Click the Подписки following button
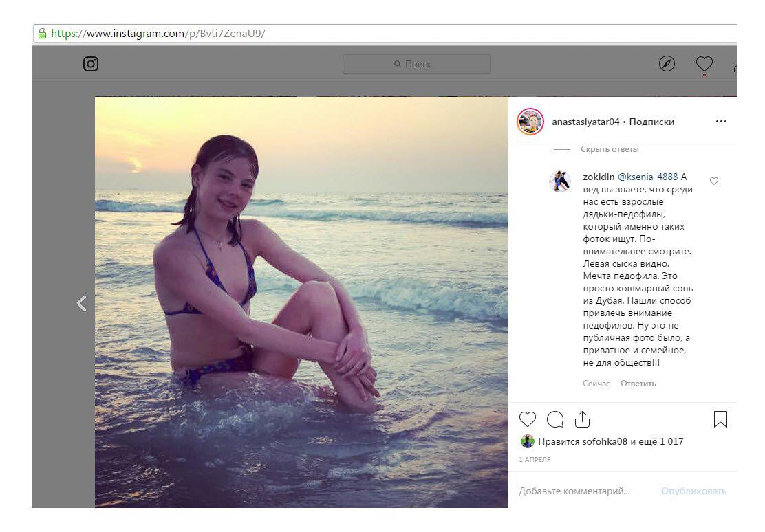The width and height of the screenshot is (765, 532). tap(651, 122)
